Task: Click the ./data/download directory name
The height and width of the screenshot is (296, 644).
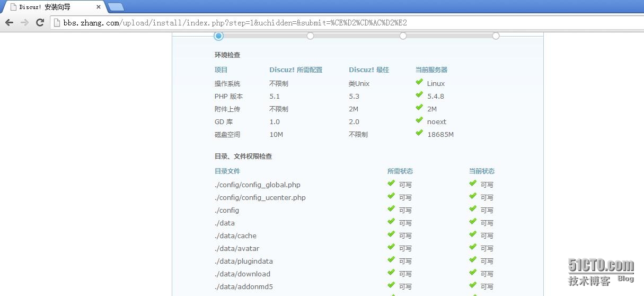Action: [242, 274]
